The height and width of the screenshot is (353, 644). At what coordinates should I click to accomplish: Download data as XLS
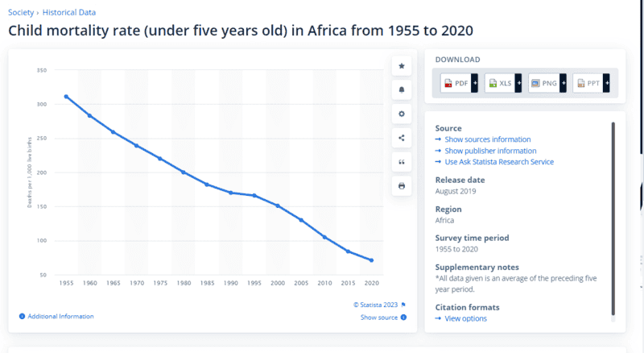[x=503, y=83]
